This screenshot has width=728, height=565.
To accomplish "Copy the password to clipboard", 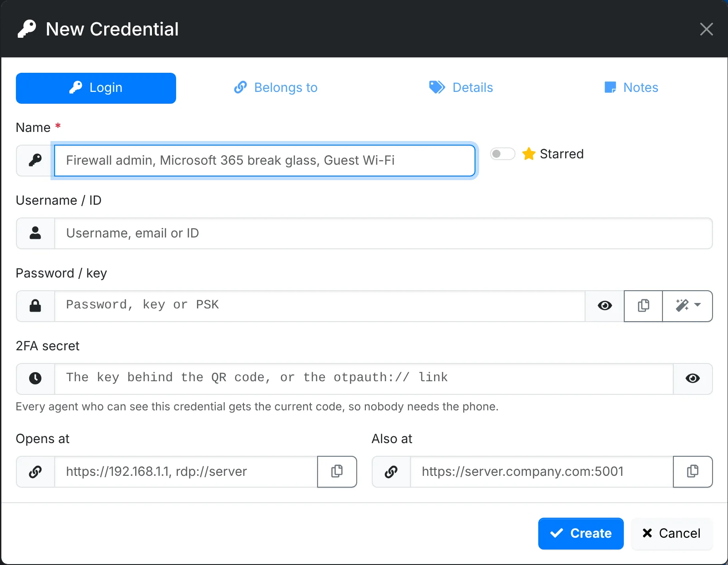I will pos(643,306).
